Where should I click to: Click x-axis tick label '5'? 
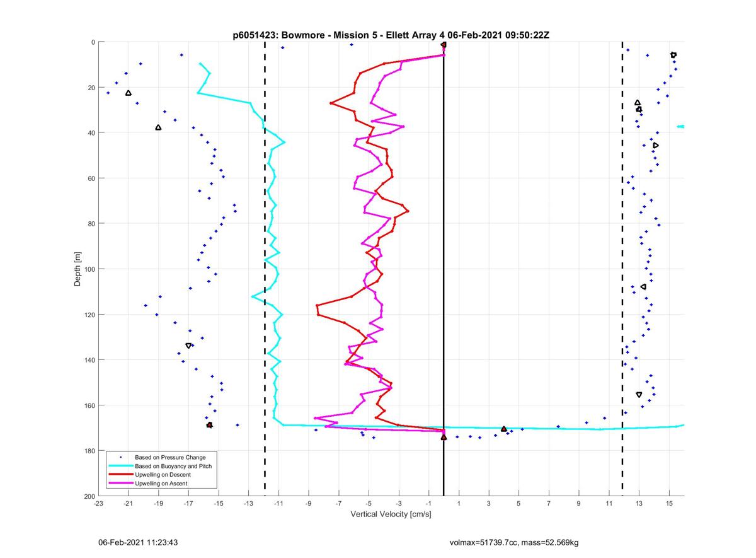tap(518, 503)
